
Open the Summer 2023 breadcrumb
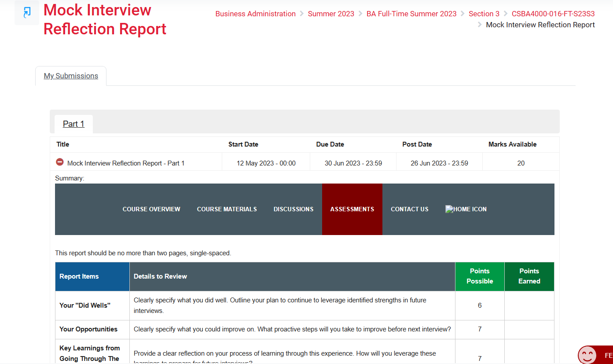331,14
